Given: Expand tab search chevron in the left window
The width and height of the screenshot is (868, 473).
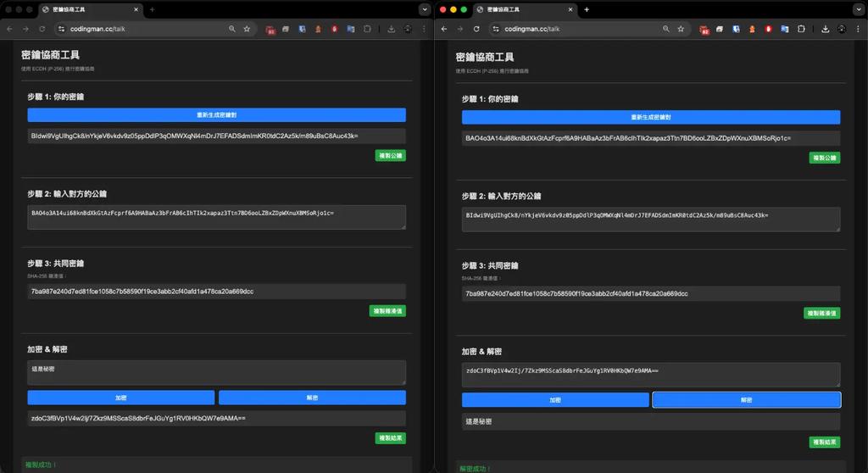Looking at the screenshot, I should (x=425, y=9).
